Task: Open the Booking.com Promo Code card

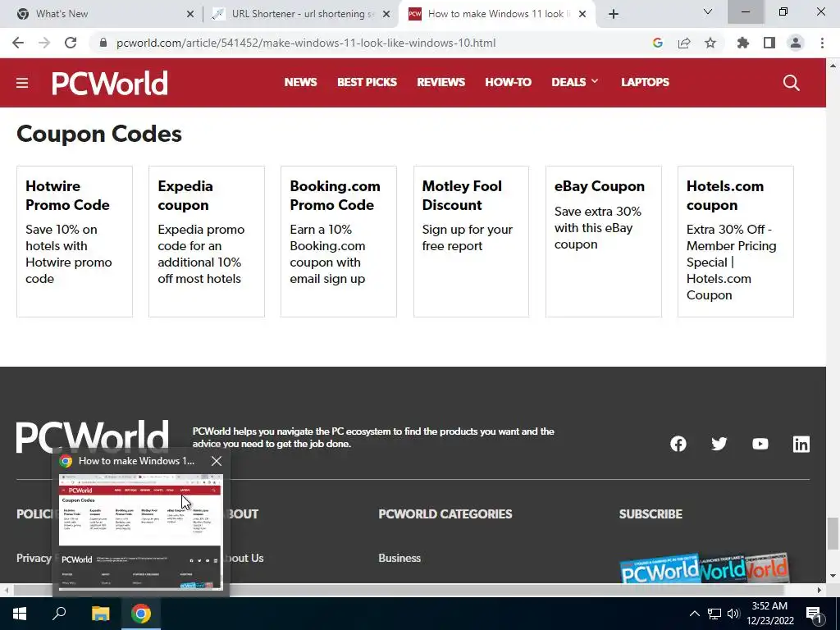Action: tap(339, 242)
